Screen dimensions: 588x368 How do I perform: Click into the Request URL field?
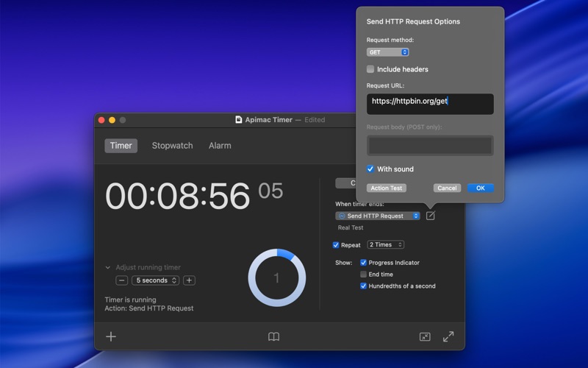coord(430,103)
